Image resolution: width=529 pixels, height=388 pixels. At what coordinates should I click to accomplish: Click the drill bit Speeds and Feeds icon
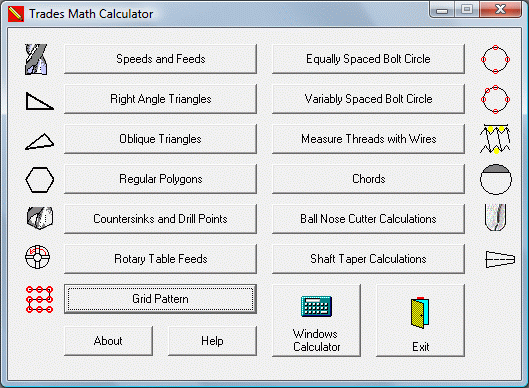point(36,59)
